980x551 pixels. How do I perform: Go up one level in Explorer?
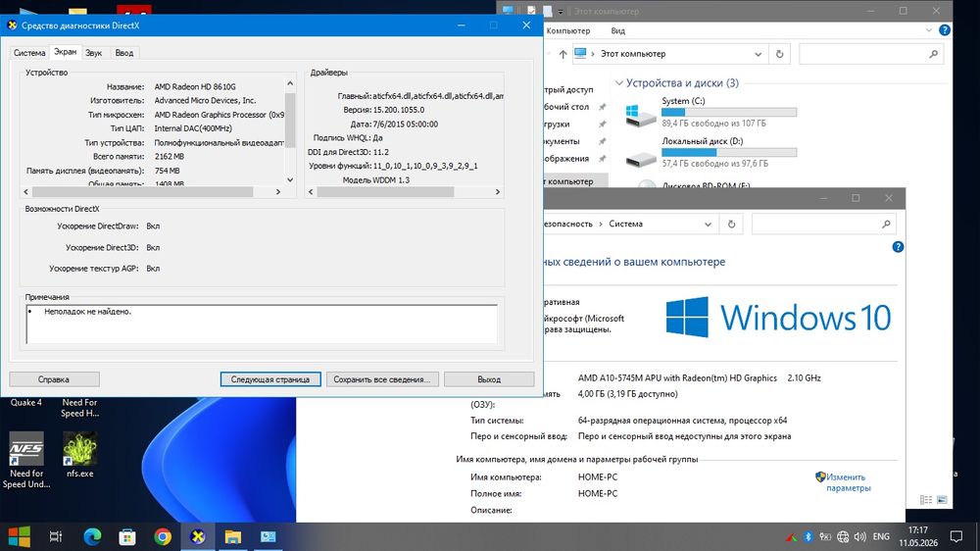coord(563,54)
